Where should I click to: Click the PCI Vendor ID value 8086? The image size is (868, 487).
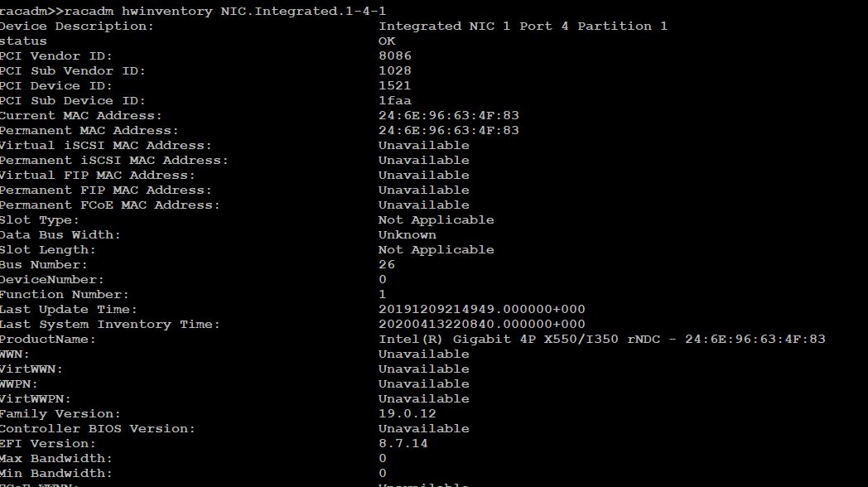[395, 55]
